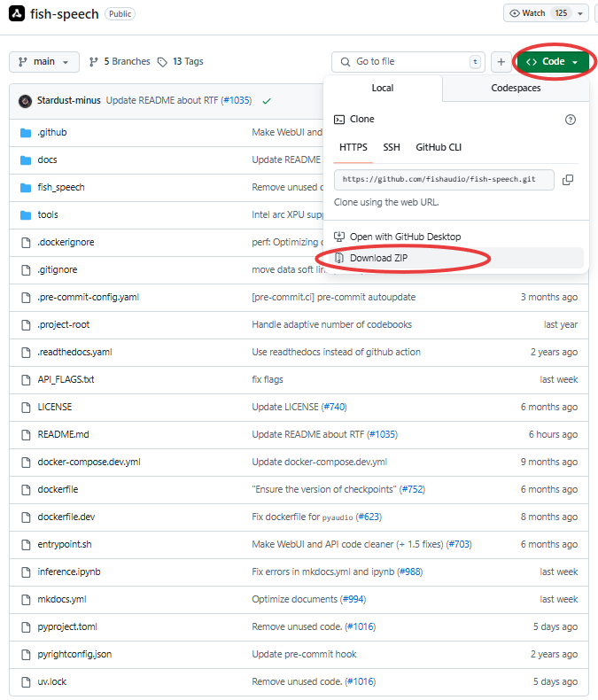
Task: Open the 5 Branches link
Action: click(120, 62)
